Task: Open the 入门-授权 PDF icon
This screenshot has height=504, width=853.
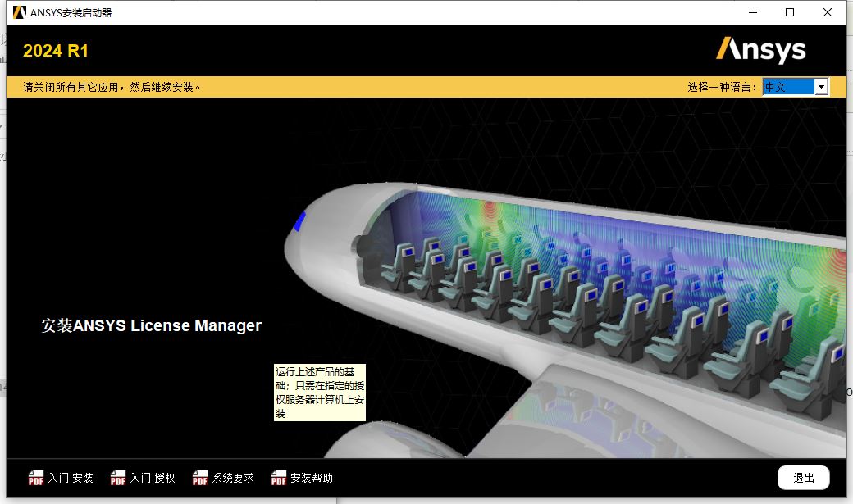Action: [x=118, y=478]
